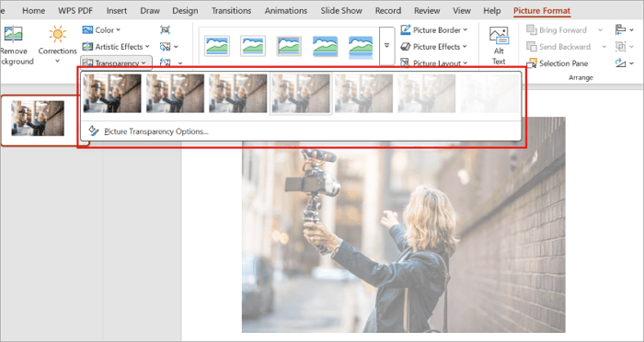Open the Help tab
This screenshot has height=342, width=644.
[x=492, y=11]
